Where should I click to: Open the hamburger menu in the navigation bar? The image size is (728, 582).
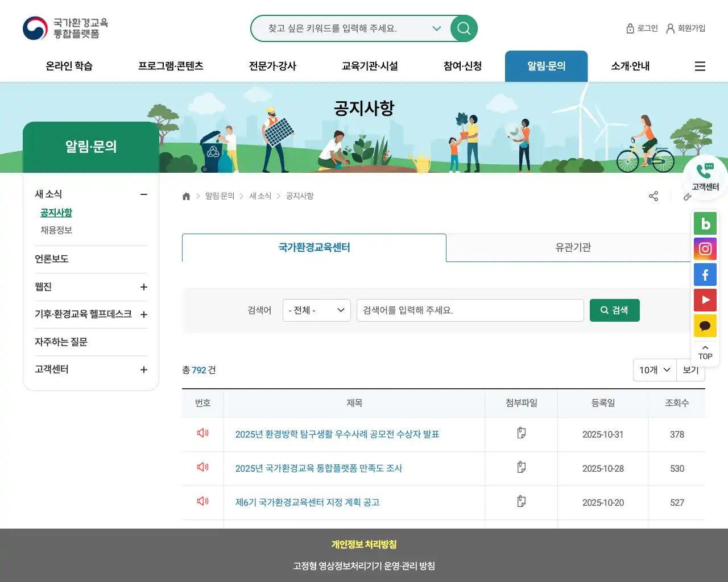pyautogui.click(x=700, y=66)
